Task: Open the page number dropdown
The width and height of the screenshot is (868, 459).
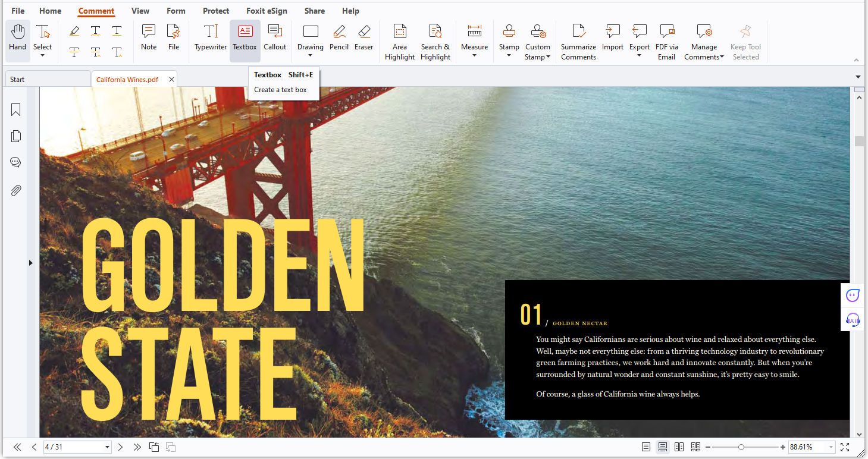Action: 107,447
